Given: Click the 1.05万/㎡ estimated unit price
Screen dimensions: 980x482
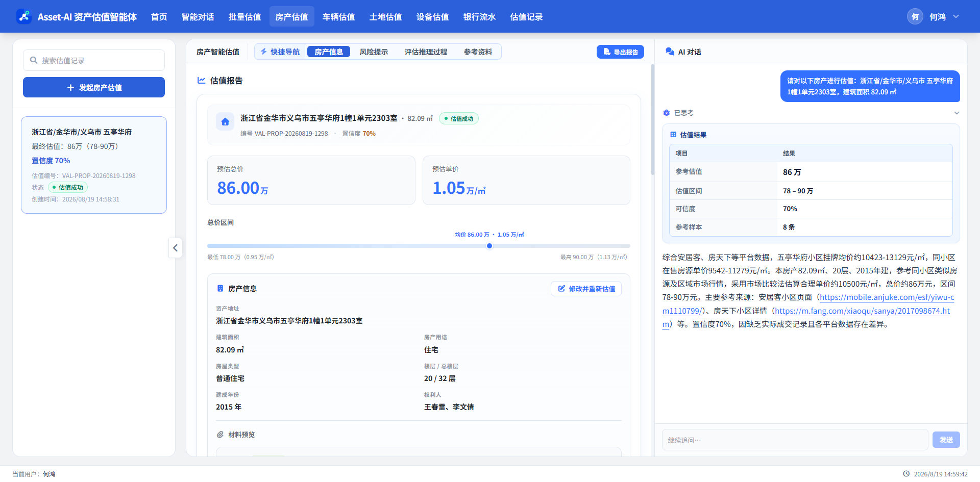Looking at the screenshot, I should click(459, 188).
